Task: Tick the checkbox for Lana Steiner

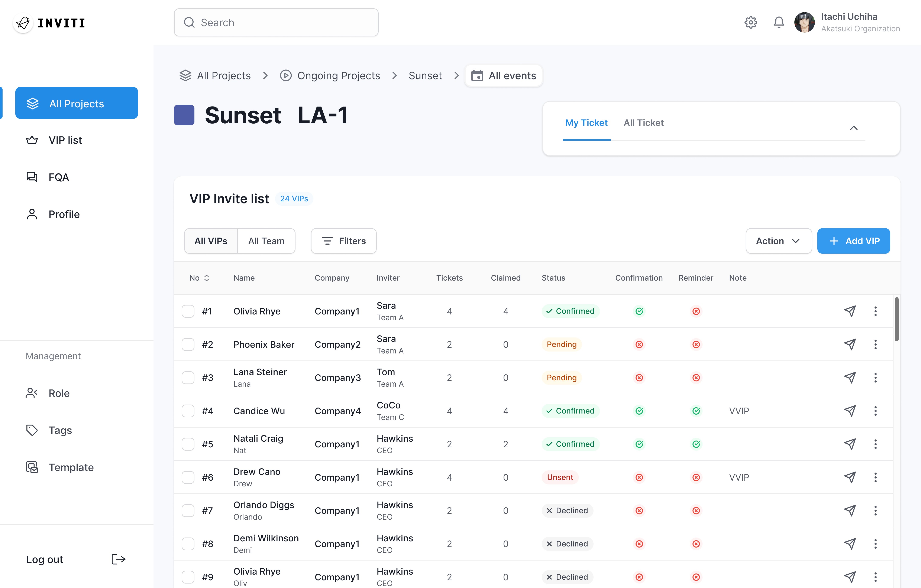Action: coord(188,378)
